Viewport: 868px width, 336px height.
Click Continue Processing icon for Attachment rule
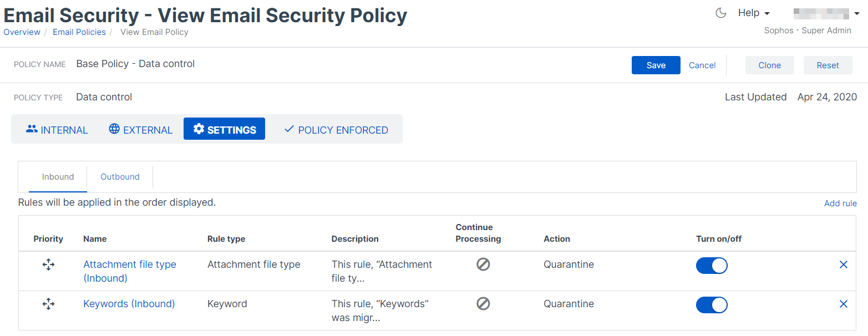point(483,264)
